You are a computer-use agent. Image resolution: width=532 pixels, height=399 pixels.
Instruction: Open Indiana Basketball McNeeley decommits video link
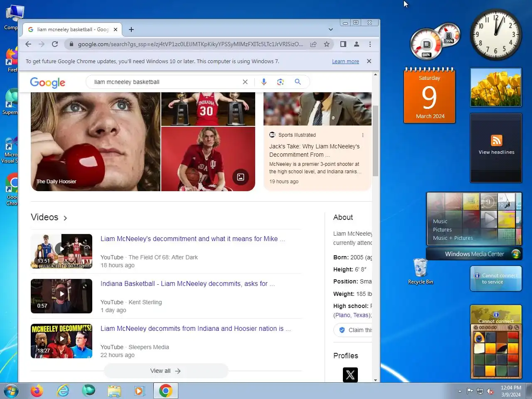coord(187,284)
